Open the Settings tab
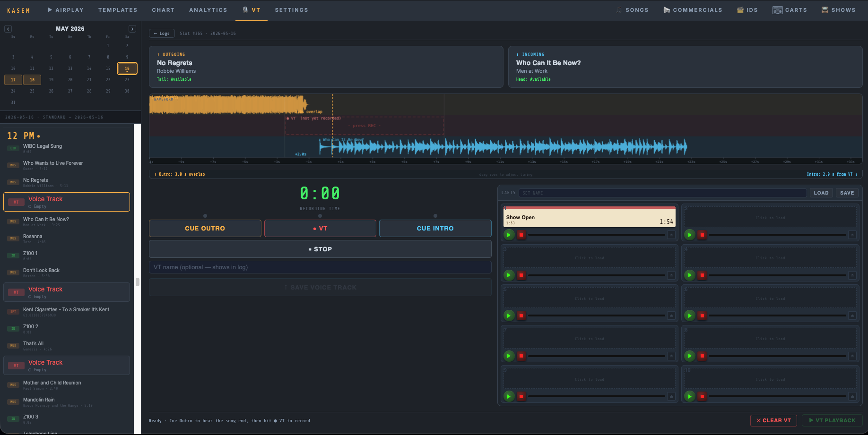Viewport: 868px width, 435px height. [x=291, y=10]
